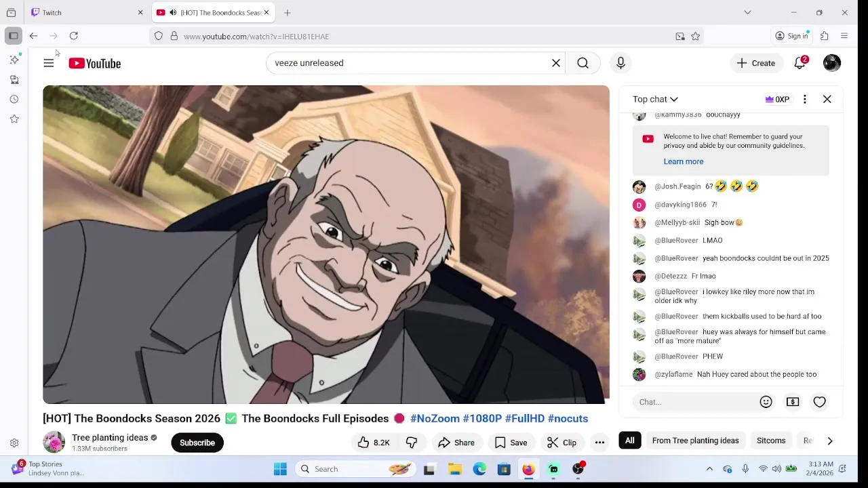The image size is (868, 488).
Task: Open Firefox View from tab bar
Action: point(11,12)
